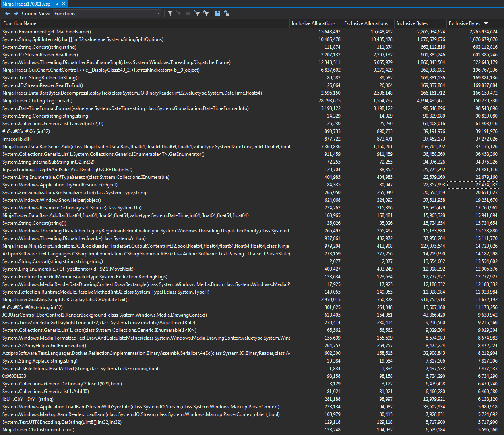Select Application.TryFindResource(object) row

click(250, 185)
